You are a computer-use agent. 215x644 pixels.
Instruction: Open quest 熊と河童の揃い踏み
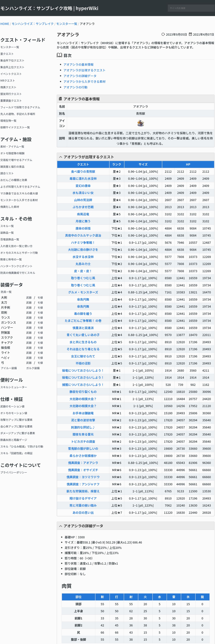83,506
